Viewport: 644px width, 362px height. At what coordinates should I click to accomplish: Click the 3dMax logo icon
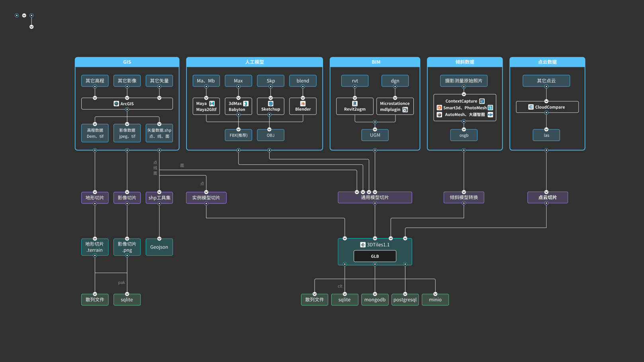246,104
